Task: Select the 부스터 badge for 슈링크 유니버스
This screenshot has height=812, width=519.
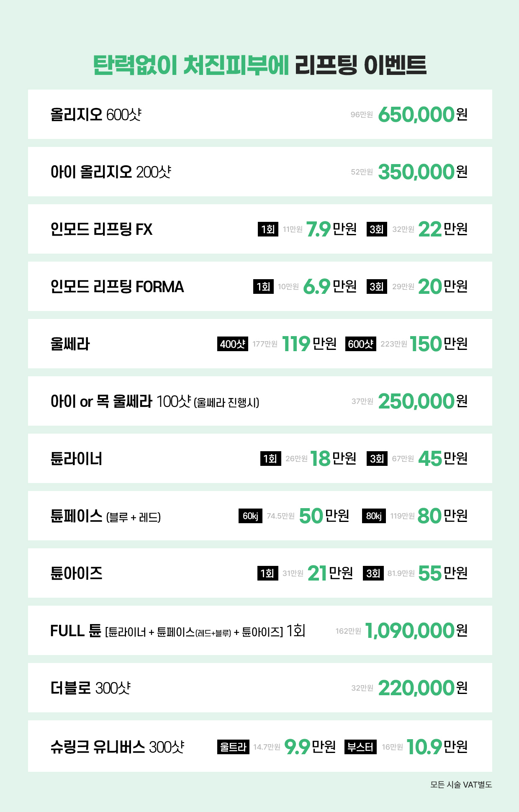Action: point(360,747)
